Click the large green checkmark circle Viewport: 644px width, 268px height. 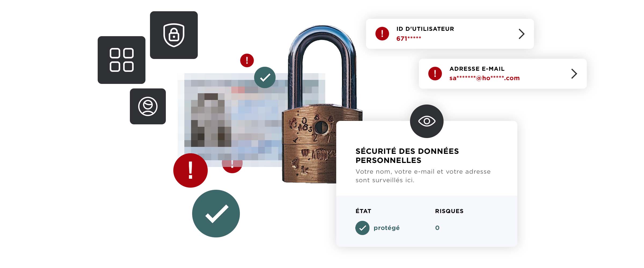pyautogui.click(x=216, y=214)
